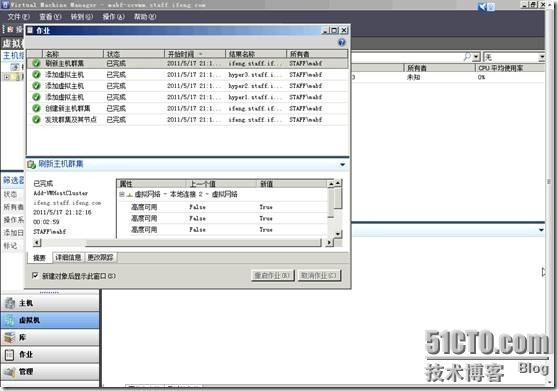558x391 pixels.
Task: Click details horizontal scrollbar left arrow
Action: 37,243
